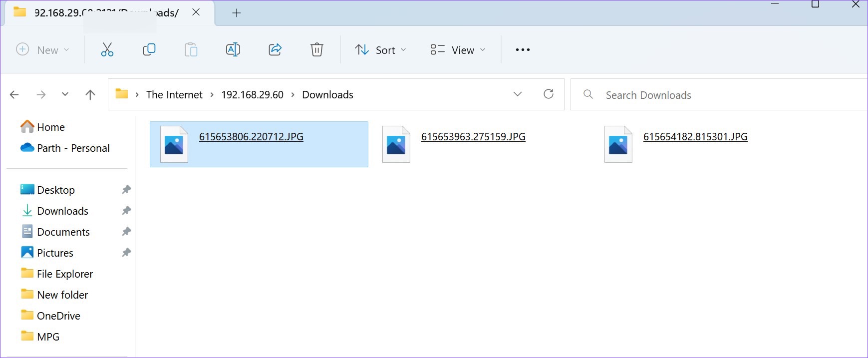The width and height of the screenshot is (868, 358).
Task: Click the Cut scissors icon
Action: pos(107,49)
